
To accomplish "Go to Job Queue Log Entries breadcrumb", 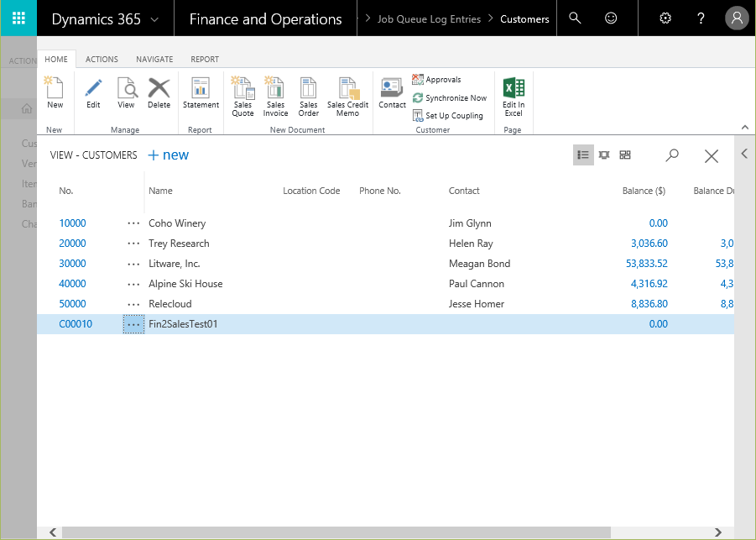I will click(429, 18).
